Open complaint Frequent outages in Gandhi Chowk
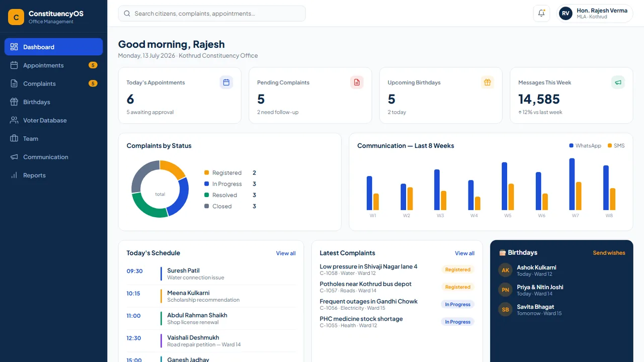Screen dimensions: 644x362 (x=397, y=305)
